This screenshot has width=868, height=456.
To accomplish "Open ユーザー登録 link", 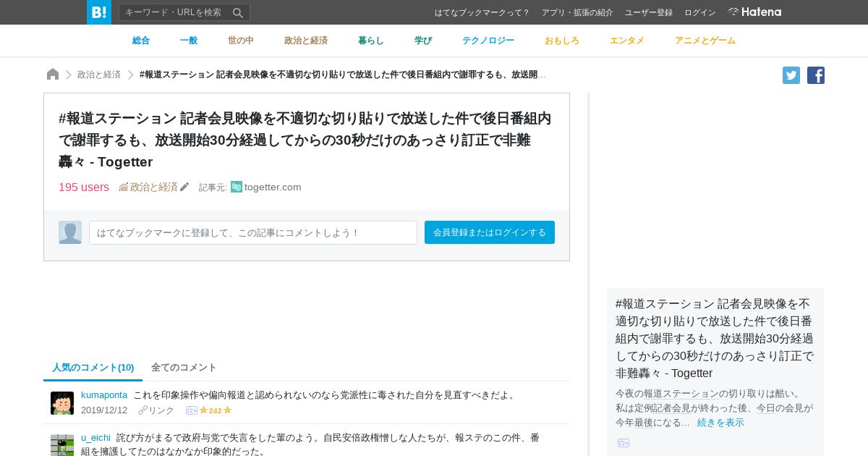I will [x=649, y=12].
